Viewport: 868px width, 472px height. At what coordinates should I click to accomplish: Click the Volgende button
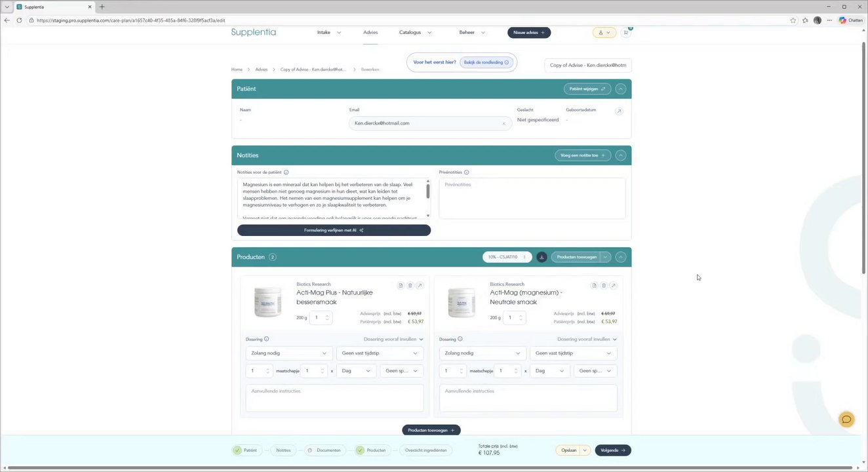[613, 450]
